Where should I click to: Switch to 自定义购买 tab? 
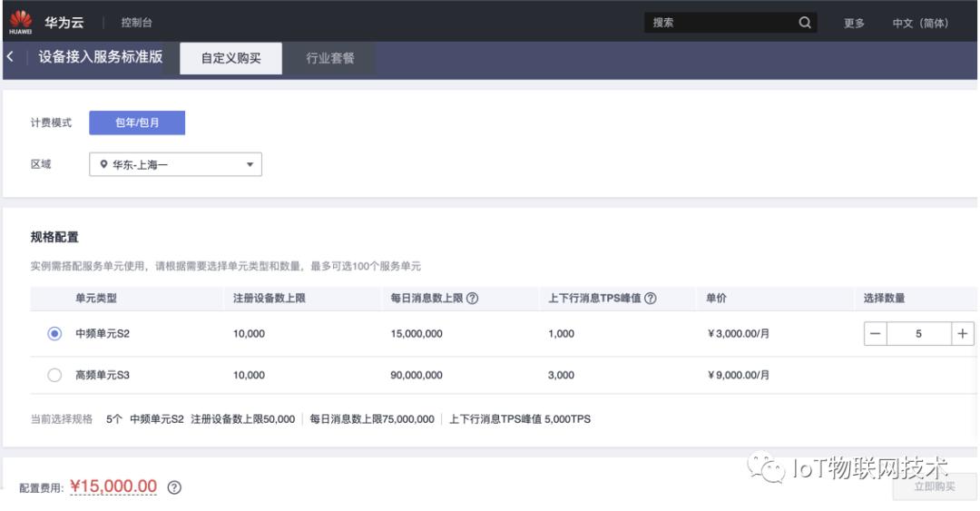(230, 58)
